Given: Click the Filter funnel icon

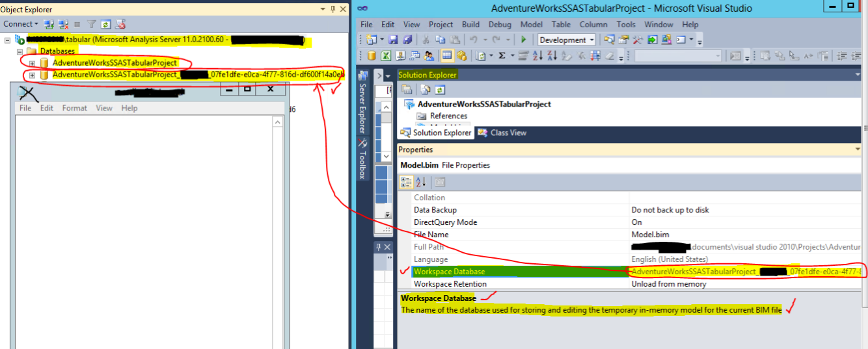Looking at the screenshot, I should click(92, 24).
